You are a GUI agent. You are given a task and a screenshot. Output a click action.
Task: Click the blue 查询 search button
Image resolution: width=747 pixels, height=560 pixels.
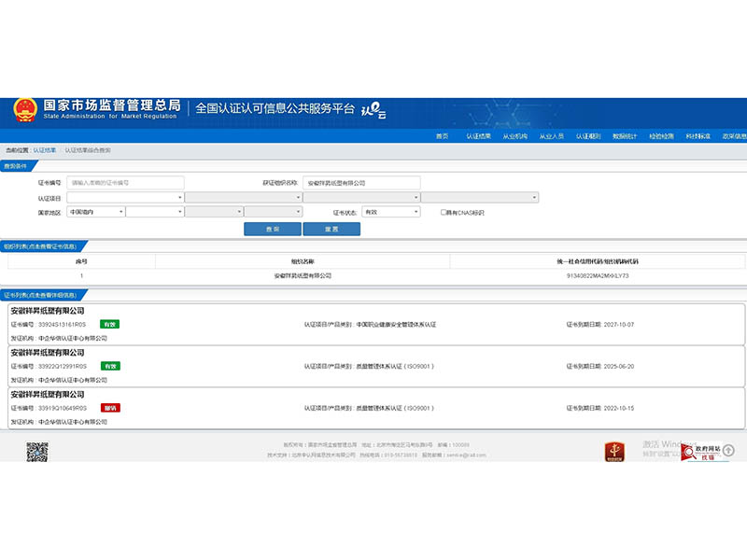point(273,229)
